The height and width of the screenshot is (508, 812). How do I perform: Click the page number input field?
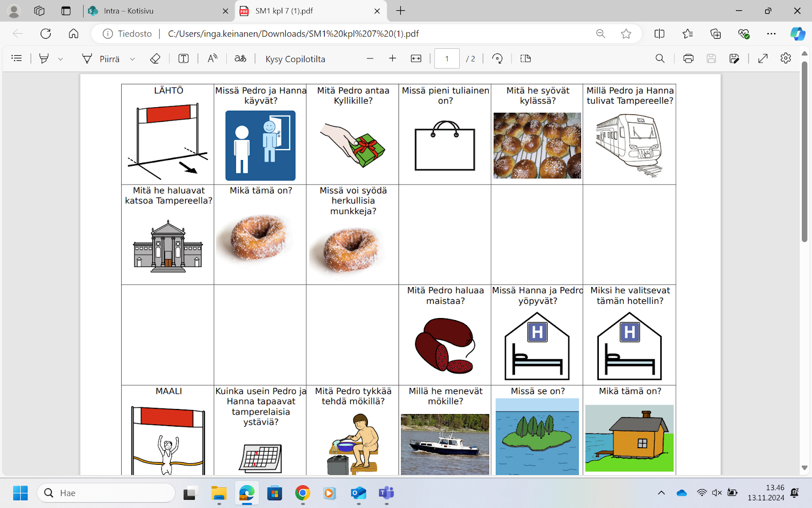tap(447, 58)
